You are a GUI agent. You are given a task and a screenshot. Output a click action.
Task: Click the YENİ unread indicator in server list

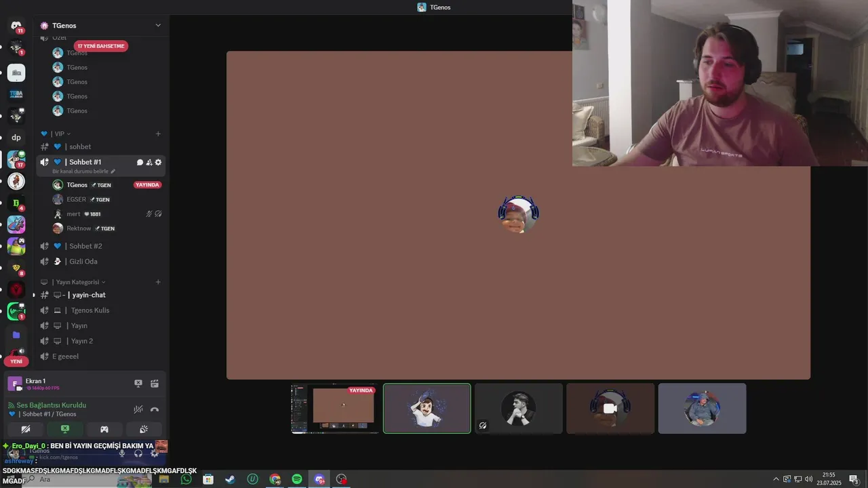[x=16, y=361]
